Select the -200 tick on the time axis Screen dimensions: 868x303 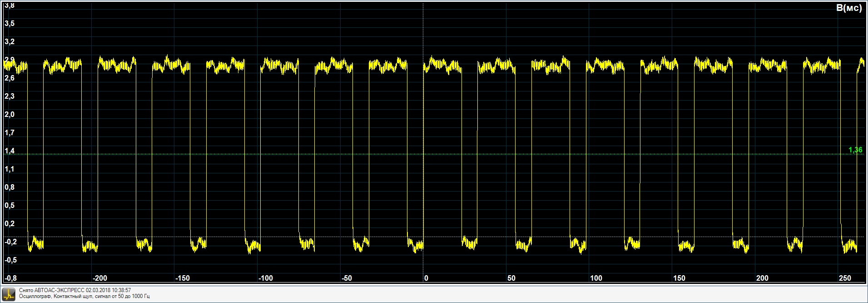tap(100, 278)
